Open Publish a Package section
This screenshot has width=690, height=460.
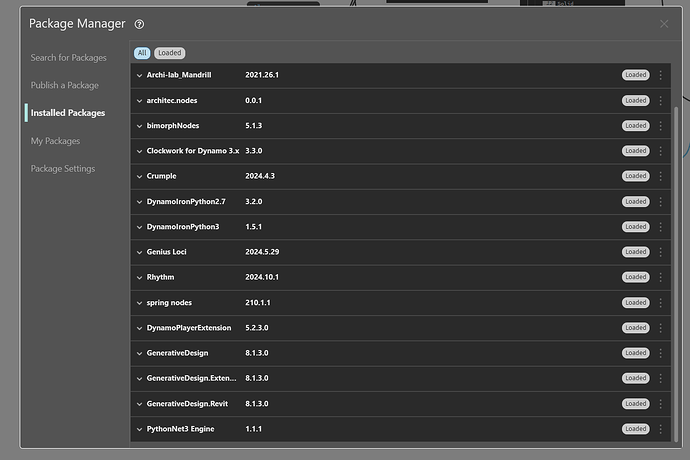[65, 85]
